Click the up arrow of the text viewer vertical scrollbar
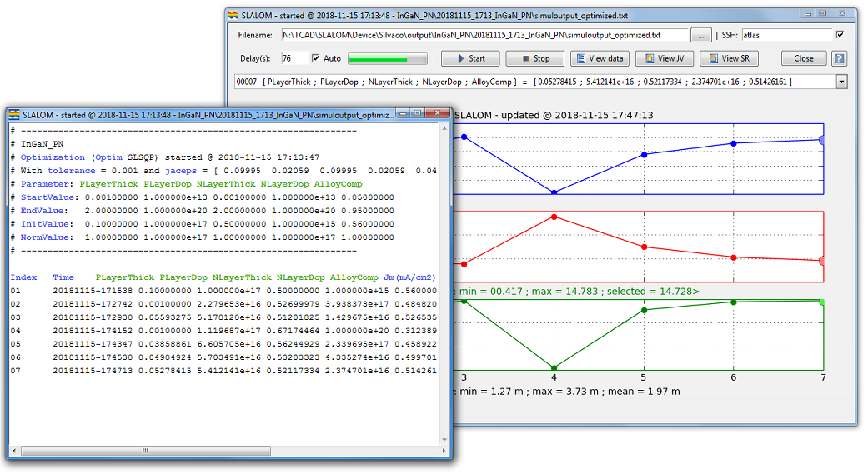This screenshot has width=868, height=474. [444, 129]
